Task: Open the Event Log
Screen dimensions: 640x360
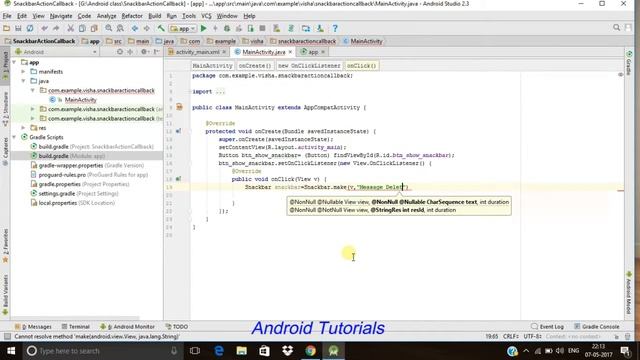Action: [547, 327]
